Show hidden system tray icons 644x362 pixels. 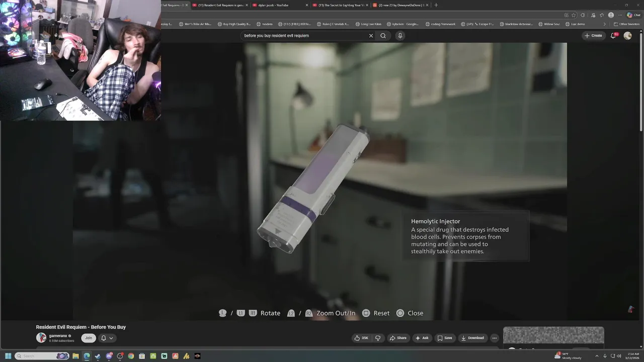click(597, 356)
